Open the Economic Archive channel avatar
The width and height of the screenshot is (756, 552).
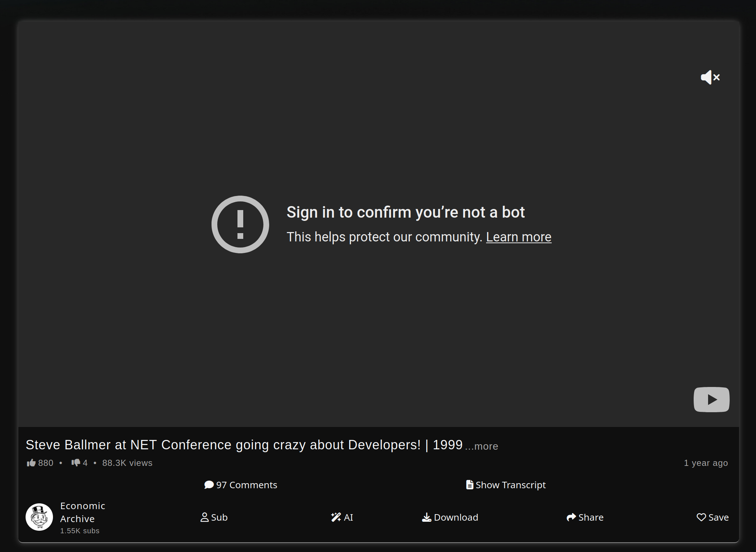tap(39, 517)
